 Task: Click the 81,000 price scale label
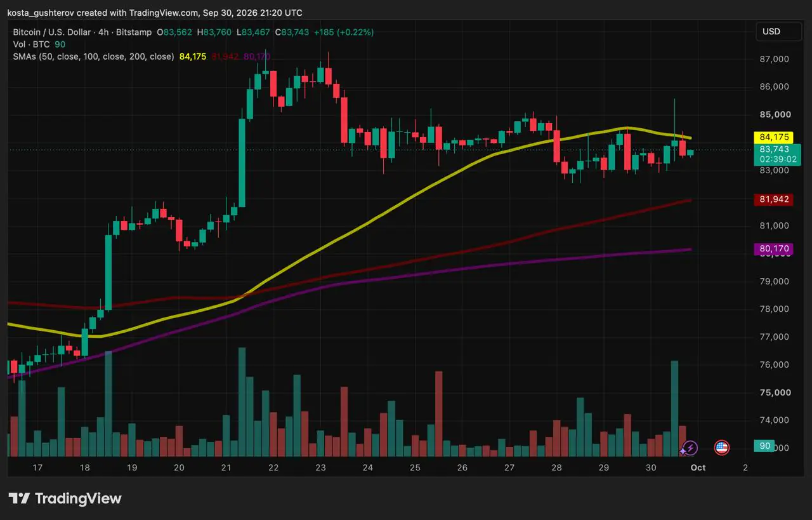[774, 225]
